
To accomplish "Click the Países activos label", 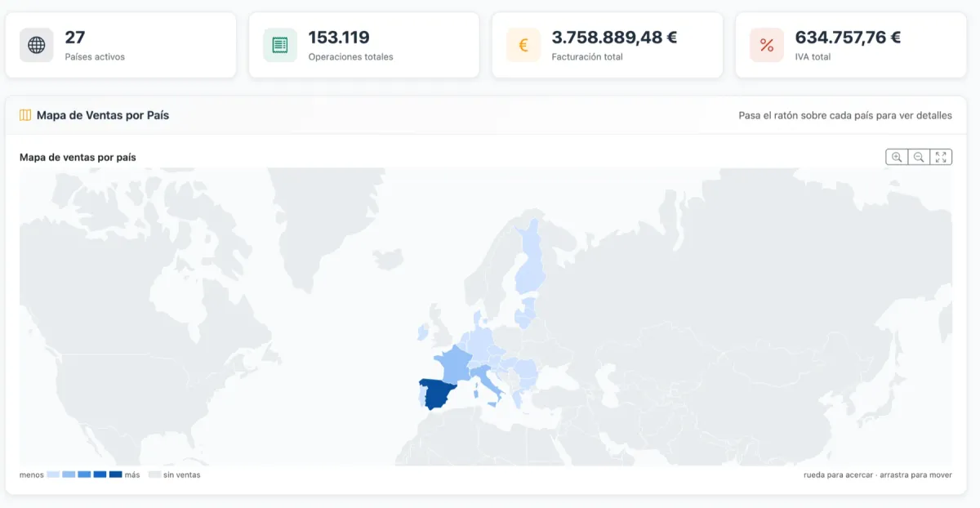I will click(x=95, y=57).
